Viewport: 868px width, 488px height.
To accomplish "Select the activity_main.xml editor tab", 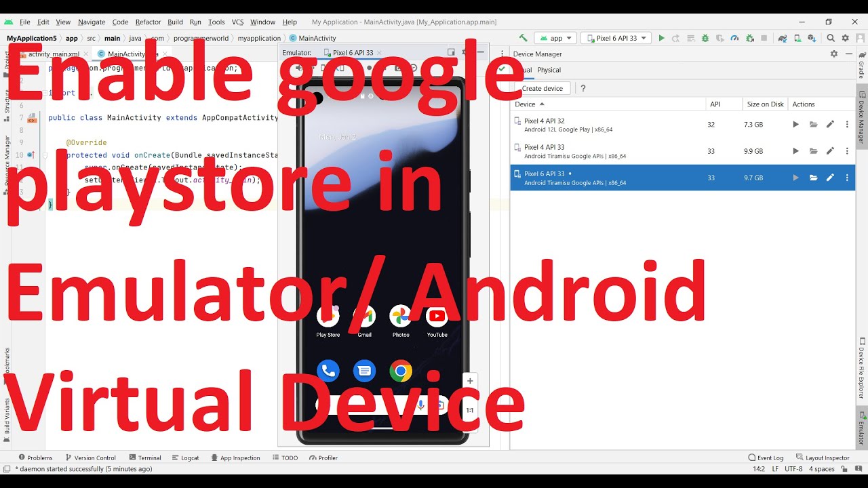I will tap(54, 54).
